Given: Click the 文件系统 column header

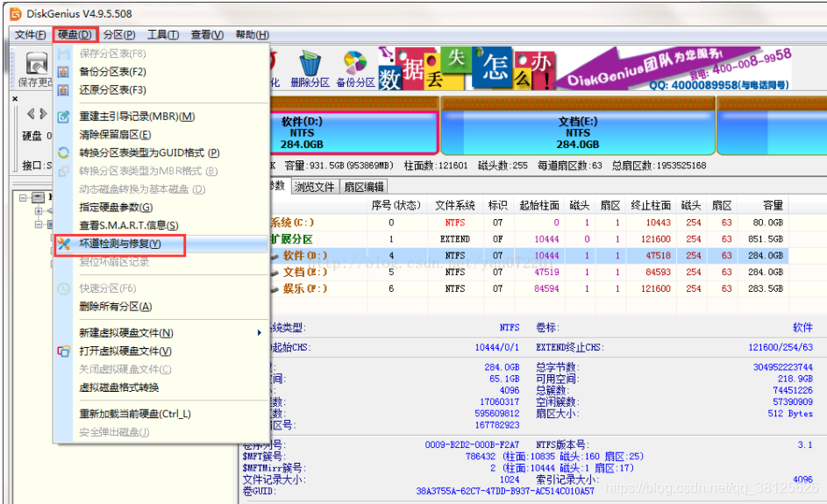Looking at the screenshot, I should 454,205.
